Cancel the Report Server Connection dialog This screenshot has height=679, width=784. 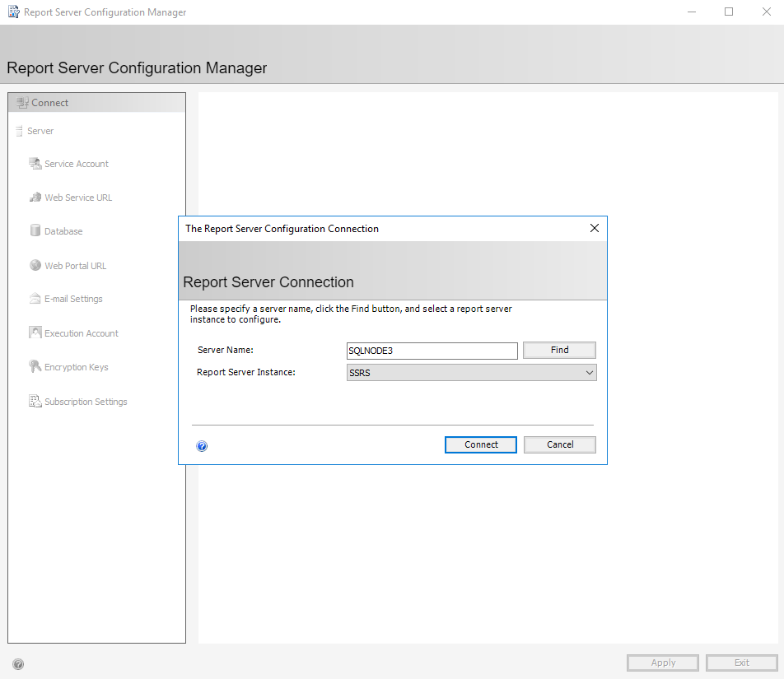tap(559, 444)
